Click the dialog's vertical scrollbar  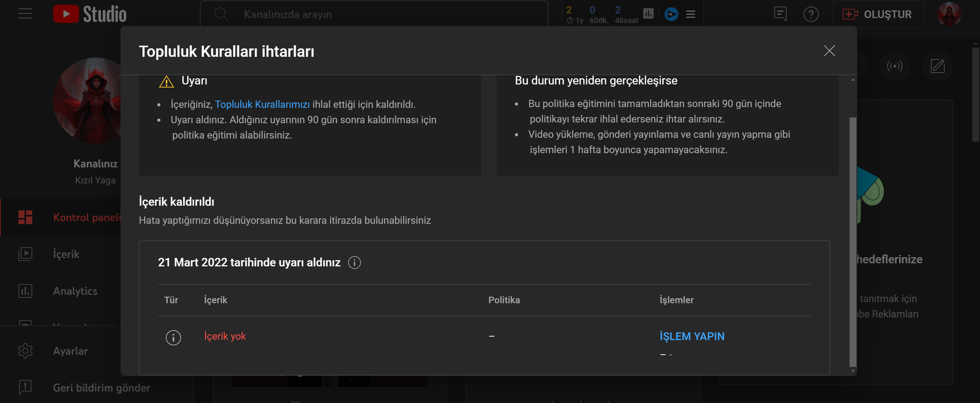click(853, 242)
